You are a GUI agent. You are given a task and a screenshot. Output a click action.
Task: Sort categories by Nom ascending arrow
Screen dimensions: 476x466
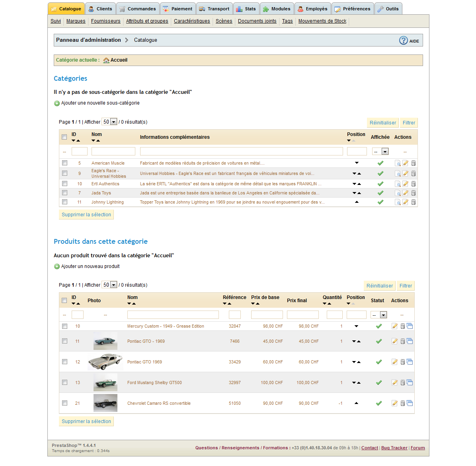point(98,141)
